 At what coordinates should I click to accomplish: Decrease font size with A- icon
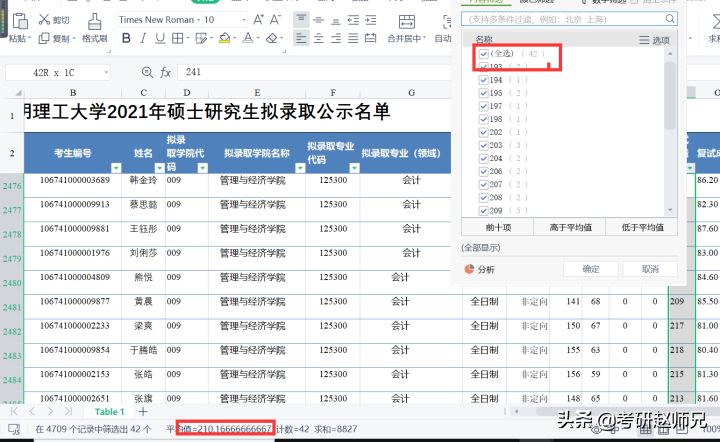276,20
